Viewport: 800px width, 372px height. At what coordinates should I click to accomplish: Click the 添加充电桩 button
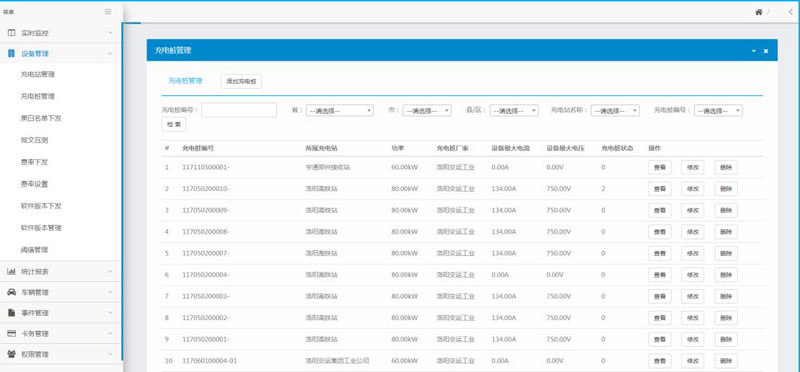click(x=241, y=81)
